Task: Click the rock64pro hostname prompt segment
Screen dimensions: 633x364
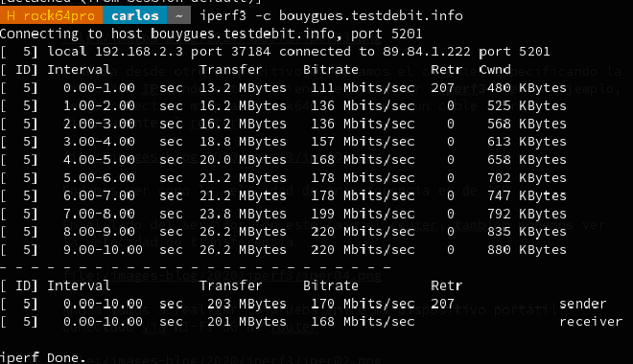Action: pyautogui.click(x=51, y=15)
